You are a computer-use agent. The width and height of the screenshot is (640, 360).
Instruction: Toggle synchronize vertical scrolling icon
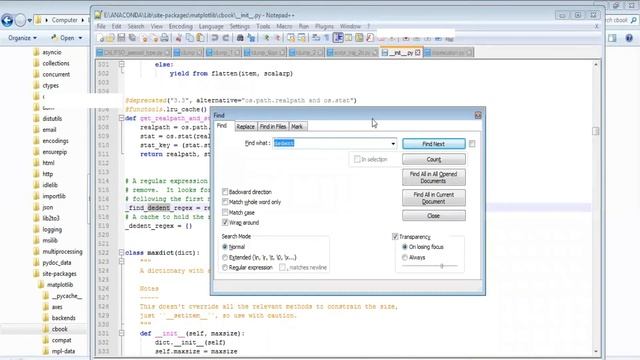click(291, 38)
